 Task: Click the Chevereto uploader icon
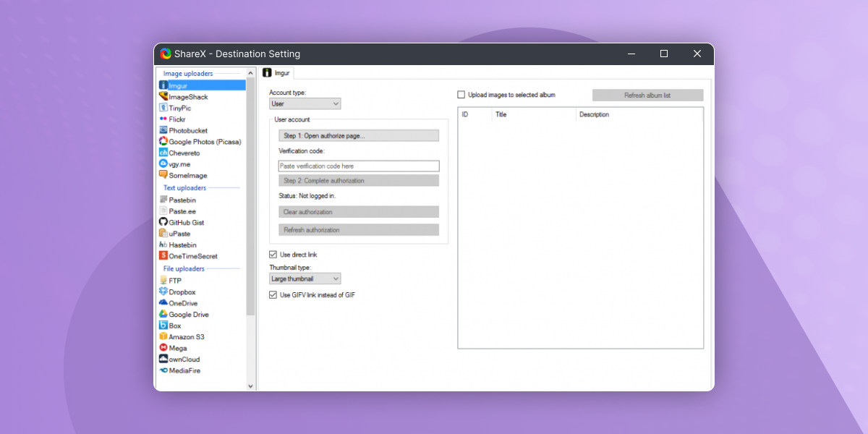(x=163, y=153)
